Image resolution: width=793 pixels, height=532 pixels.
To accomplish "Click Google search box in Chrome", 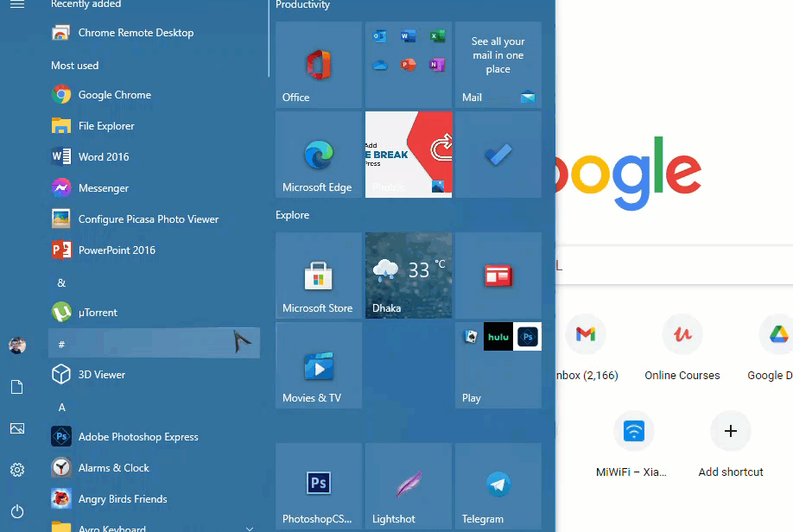I will (674, 265).
